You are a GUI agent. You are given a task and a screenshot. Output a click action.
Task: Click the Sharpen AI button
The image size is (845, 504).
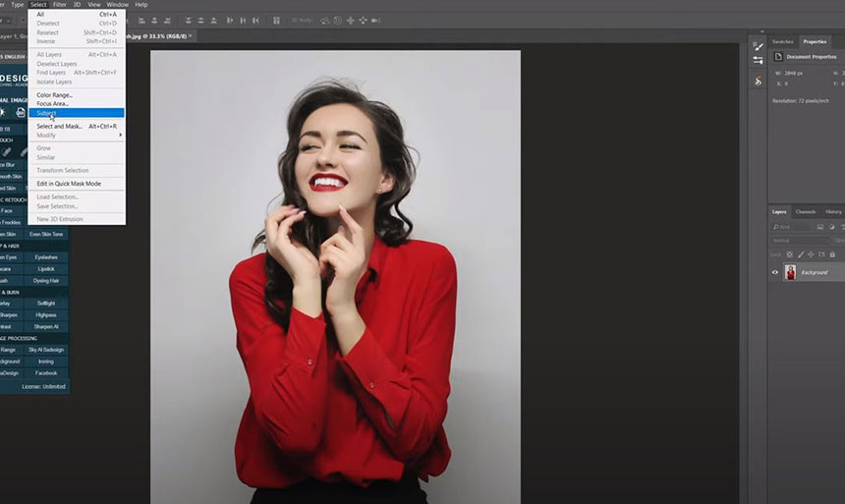coord(46,326)
